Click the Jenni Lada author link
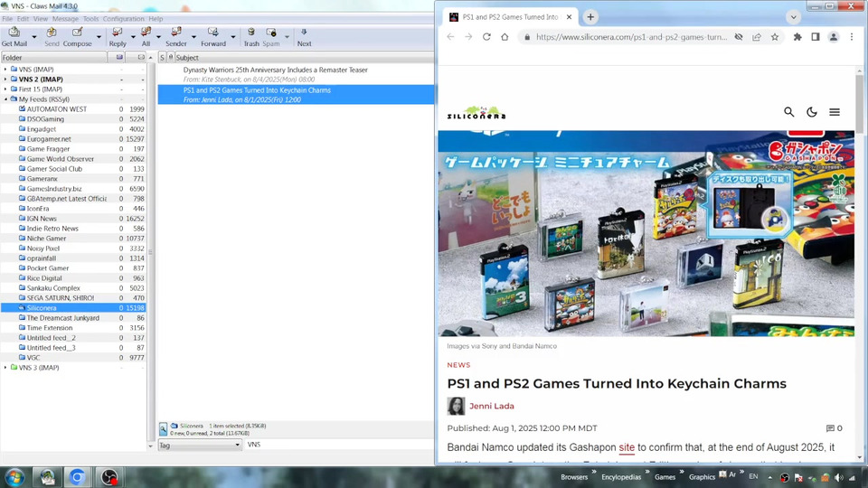 (492, 406)
